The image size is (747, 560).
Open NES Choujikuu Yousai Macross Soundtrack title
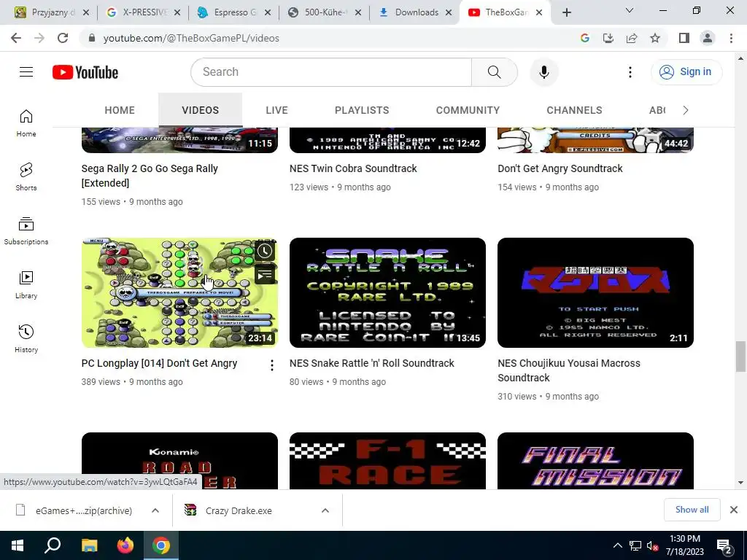coord(569,370)
